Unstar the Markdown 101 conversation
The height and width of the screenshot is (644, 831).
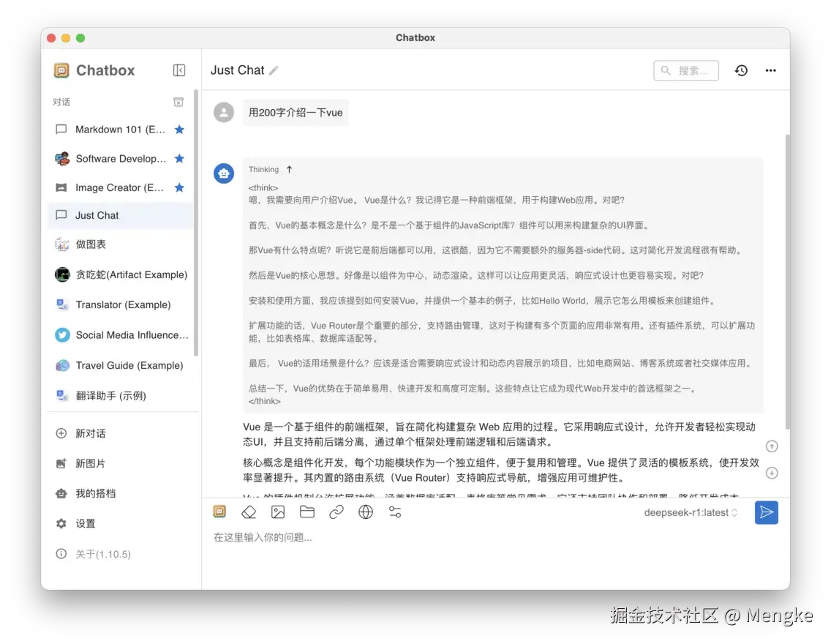tap(179, 130)
